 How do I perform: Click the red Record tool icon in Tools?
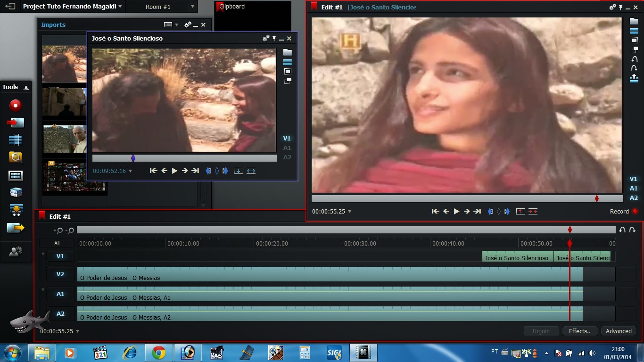16,105
